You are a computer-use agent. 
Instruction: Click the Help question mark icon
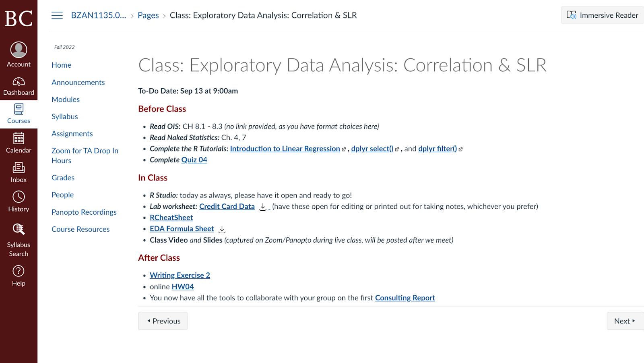pos(19,271)
